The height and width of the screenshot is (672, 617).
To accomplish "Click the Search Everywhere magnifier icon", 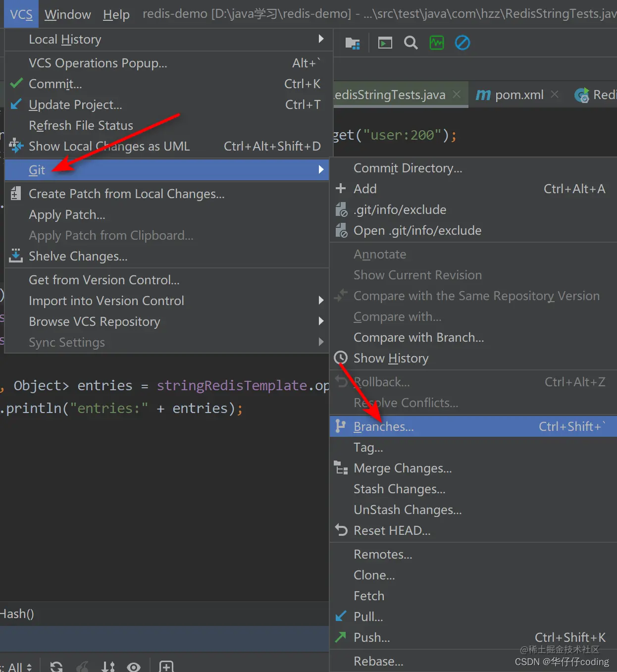I will (x=411, y=43).
